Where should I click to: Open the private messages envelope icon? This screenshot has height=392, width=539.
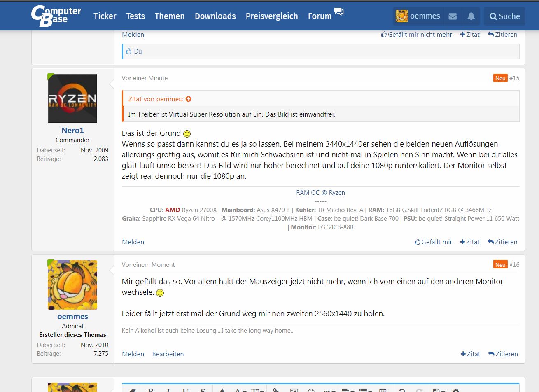coord(453,16)
